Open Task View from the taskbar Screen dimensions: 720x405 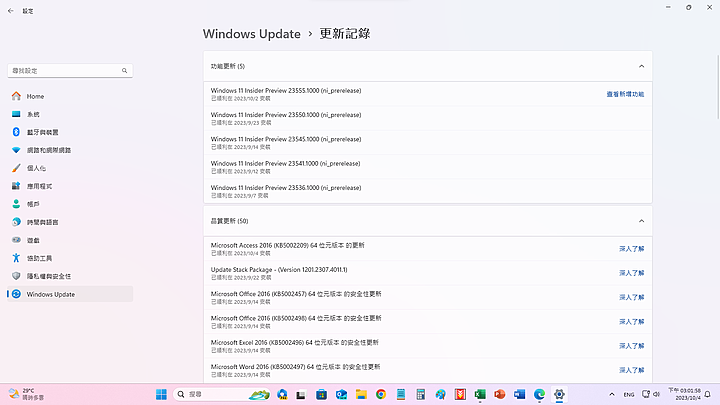pos(301,394)
